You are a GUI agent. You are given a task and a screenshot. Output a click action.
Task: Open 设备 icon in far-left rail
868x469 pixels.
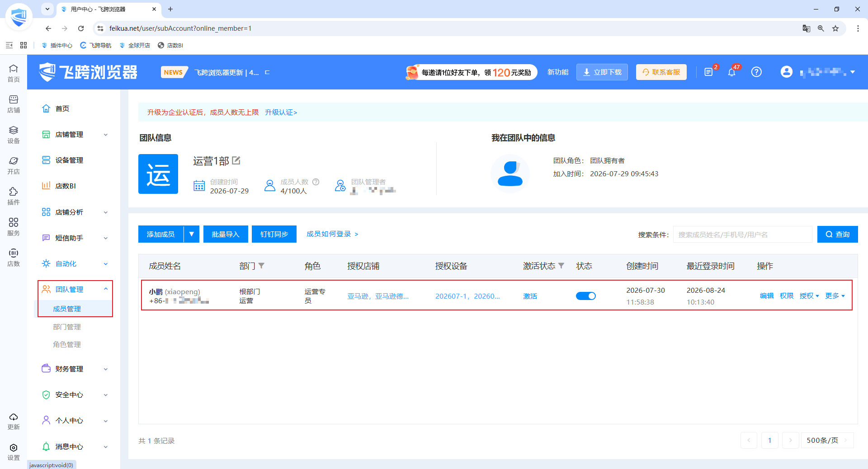pyautogui.click(x=14, y=135)
